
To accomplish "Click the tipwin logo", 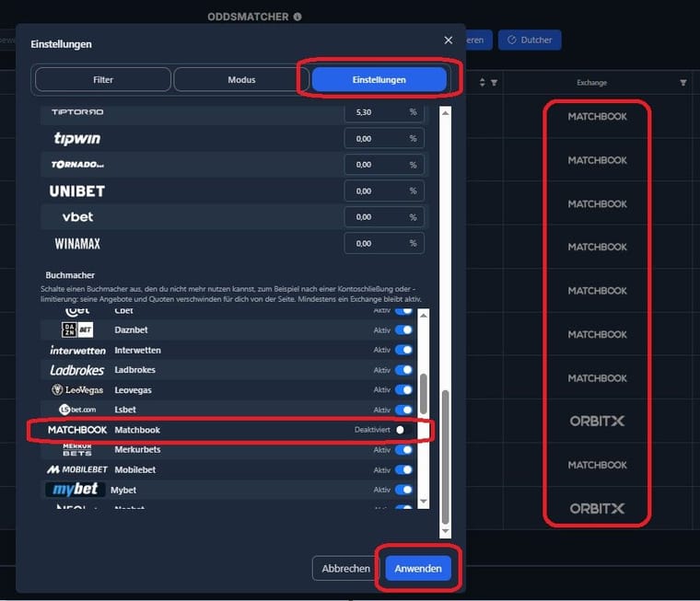I will click(77, 138).
